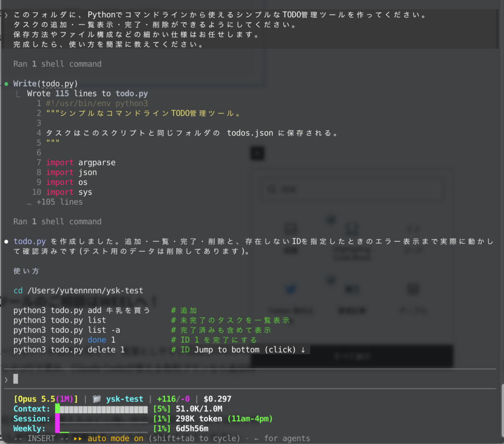Viewport: 504px width, 444px height.
Task: Click the yellow arrows before auto mode on
Action: (x=78, y=439)
